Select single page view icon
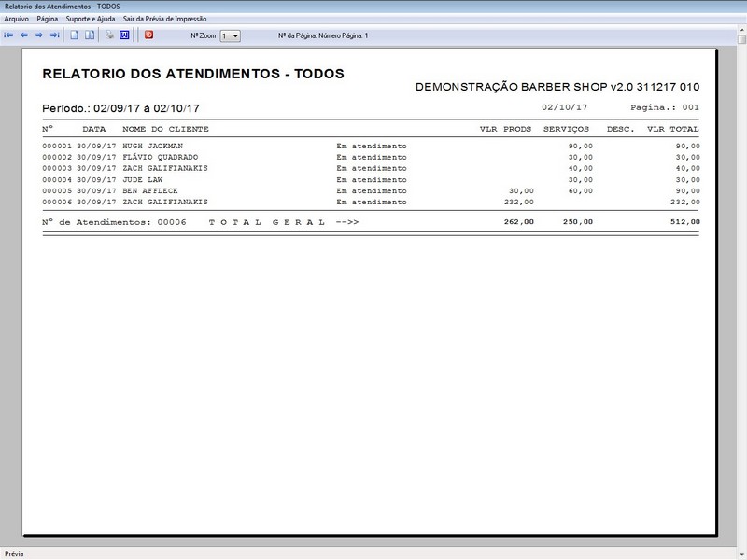The width and height of the screenshot is (747, 560). (75, 35)
